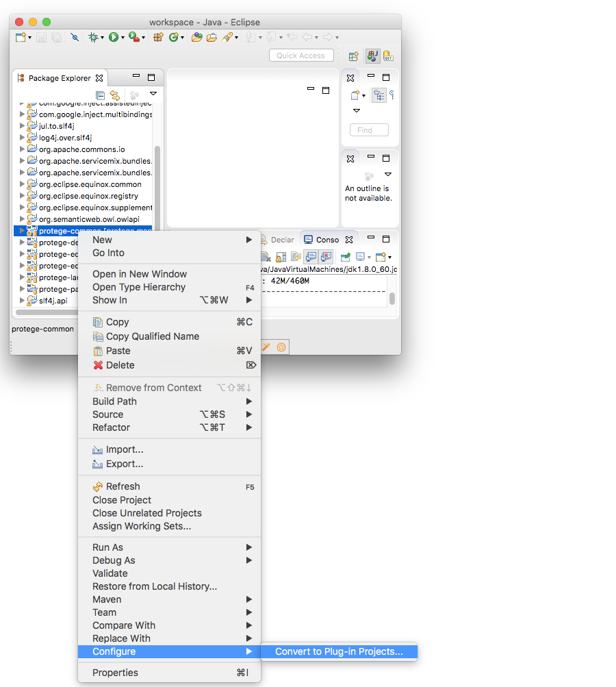The width and height of the screenshot is (616, 687).
Task: Click the Quick Access field
Action: pyautogui.click(x=301, y=55)
